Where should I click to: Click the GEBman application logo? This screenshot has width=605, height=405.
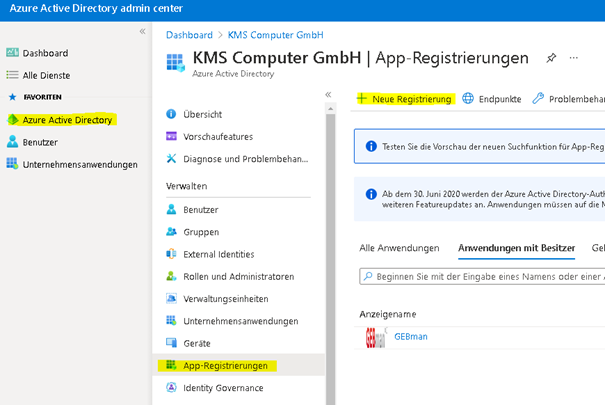pos(375,337)
